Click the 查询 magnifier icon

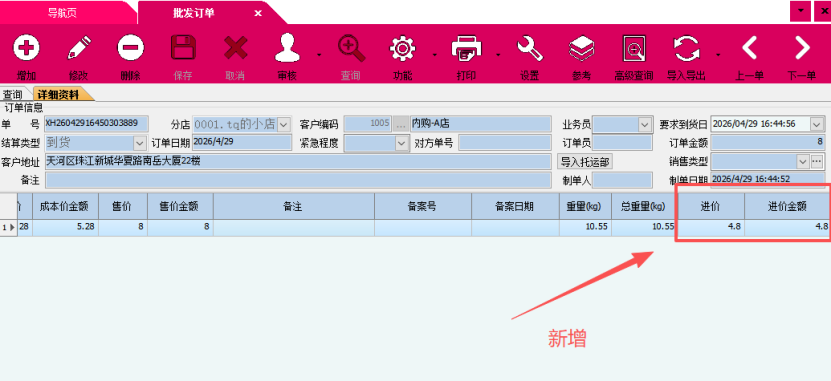(x=351, y=48)
